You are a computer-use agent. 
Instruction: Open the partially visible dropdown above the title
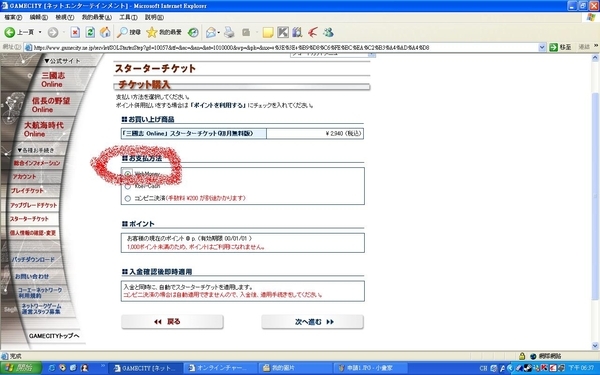tap(333, 55)
